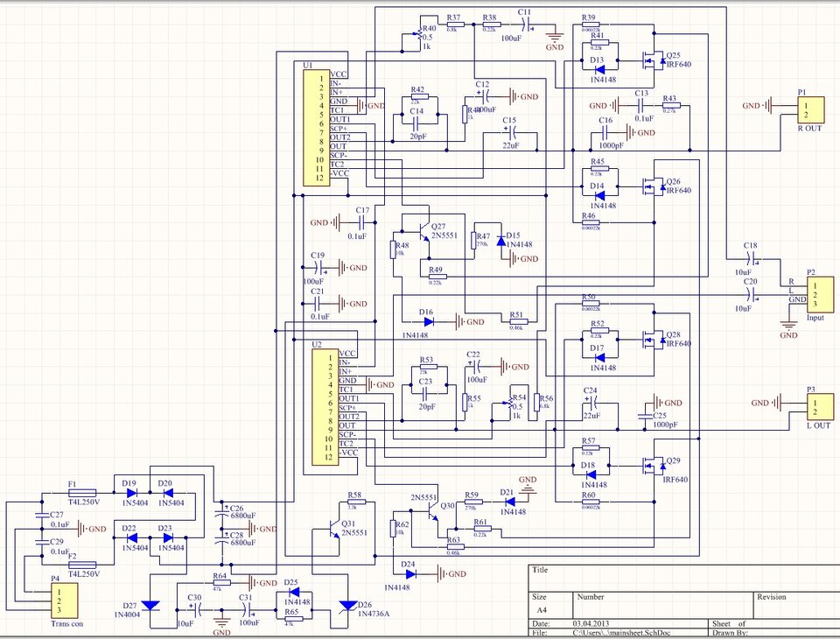Select capacitor C26 6800uF
The height and width of the screenshot is (639, 840).
220,511
